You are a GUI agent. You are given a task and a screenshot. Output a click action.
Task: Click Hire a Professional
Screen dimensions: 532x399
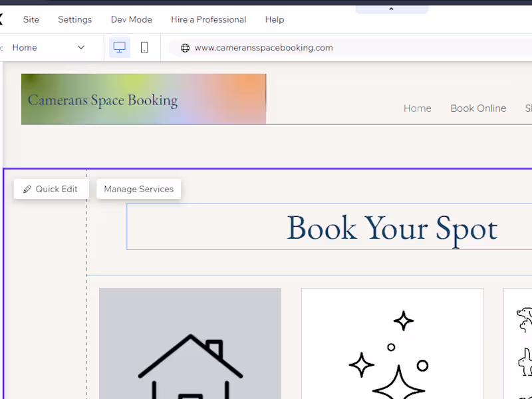(x=208, y=19)
